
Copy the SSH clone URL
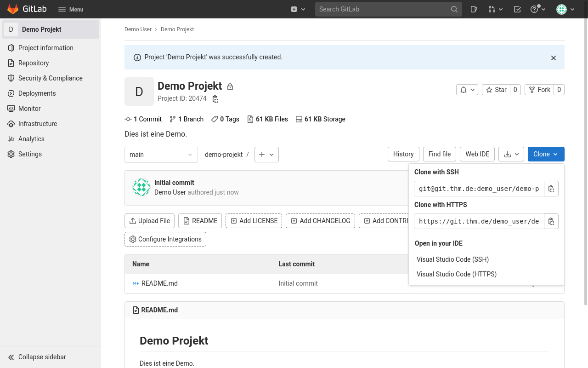pyautogui.click(x=551, y=189)
